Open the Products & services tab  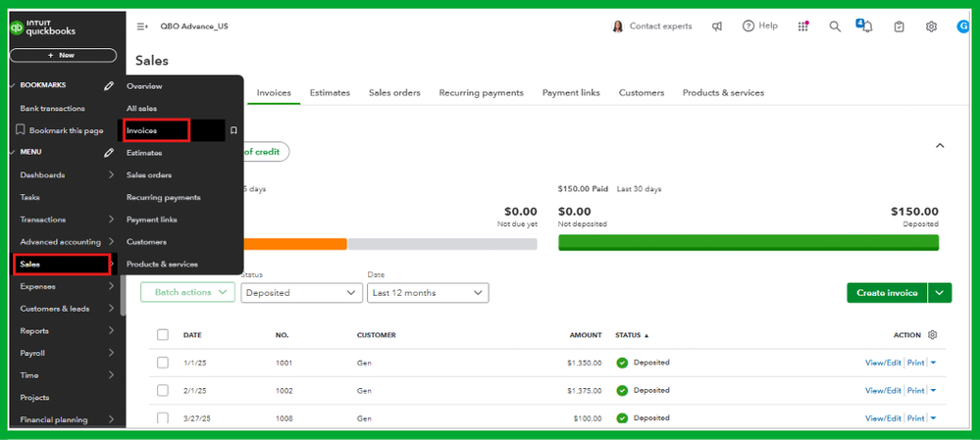pos(723,92)
